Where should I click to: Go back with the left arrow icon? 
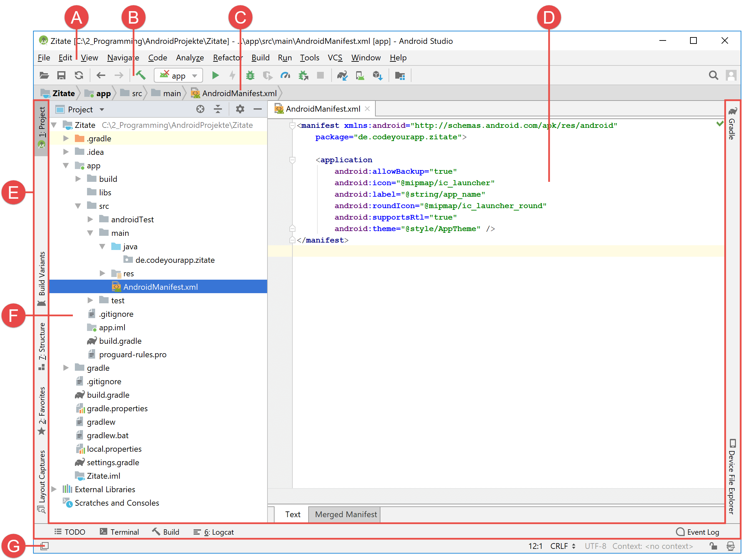tap(101, 75)
